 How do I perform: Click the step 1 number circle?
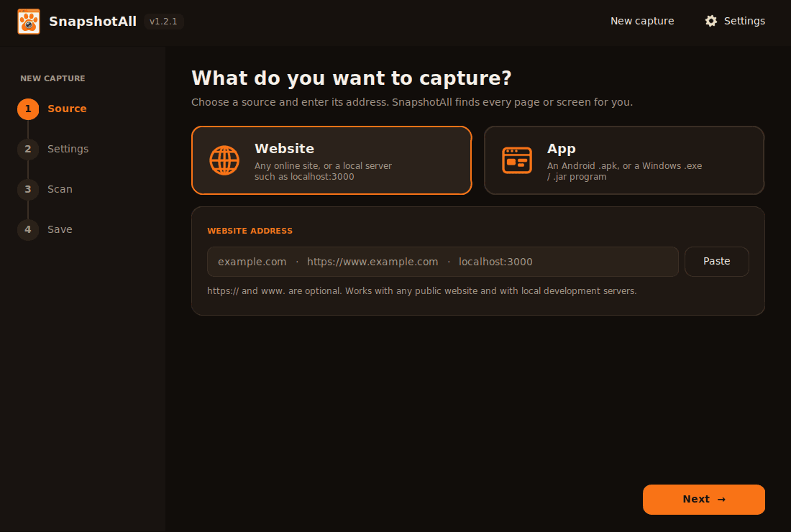(x=28, y=109)
